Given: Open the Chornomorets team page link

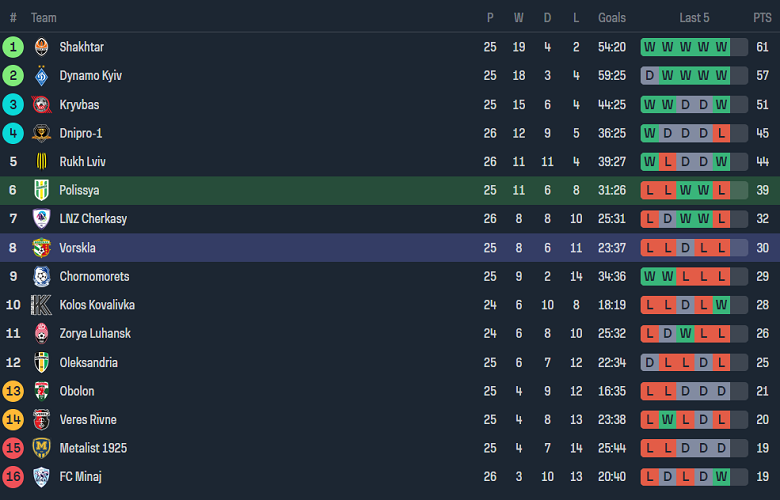Looking at the screenshot, I should click(x=94, y=277).
